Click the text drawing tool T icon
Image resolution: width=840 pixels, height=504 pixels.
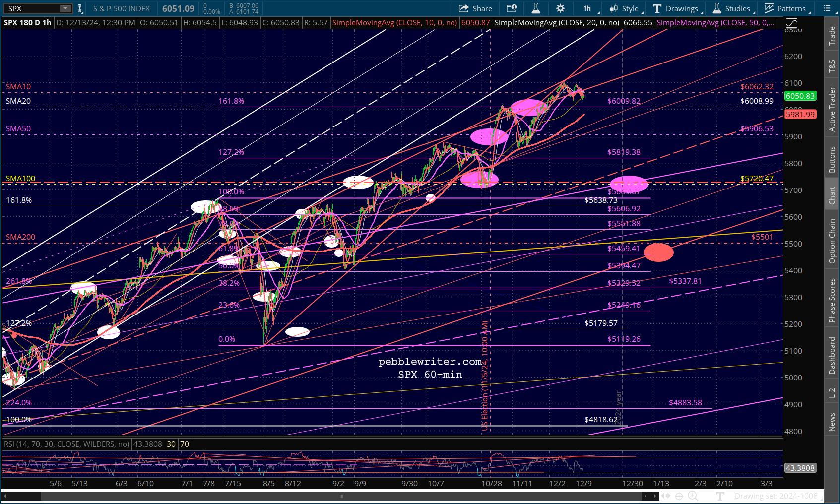(x=720, y=496)
